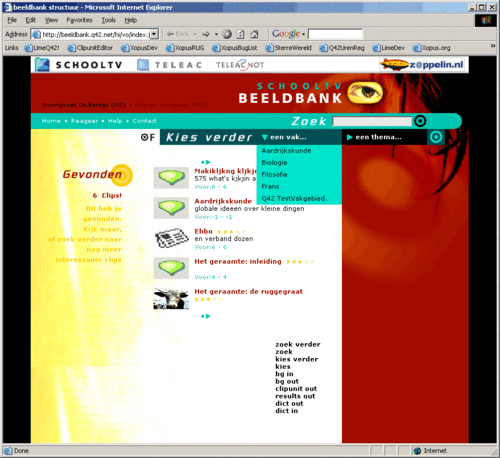Image resolution: width=500 pixels, height=458 pixels.
Task: Open the Ehbo clip title
Action: point(203,231)
